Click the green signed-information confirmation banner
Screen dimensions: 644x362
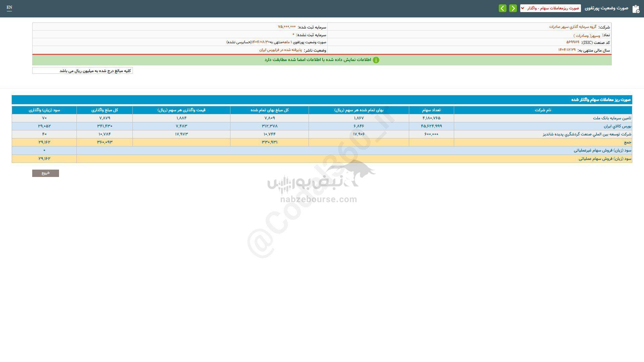pyautogui.click(x=317, y=60)
